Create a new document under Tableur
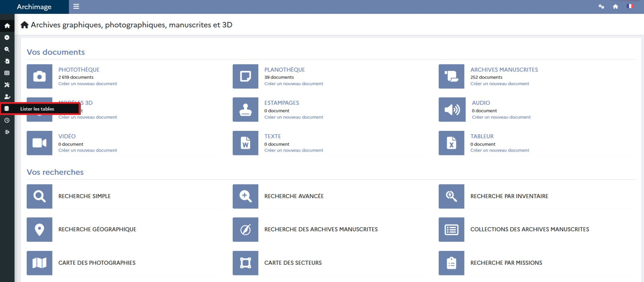This screenshot has height=282, width=644. [500, 150]
